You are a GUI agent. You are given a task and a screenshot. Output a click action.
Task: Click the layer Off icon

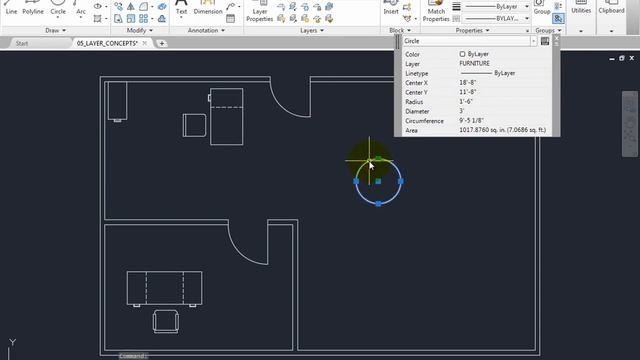[x=281, y=7]
